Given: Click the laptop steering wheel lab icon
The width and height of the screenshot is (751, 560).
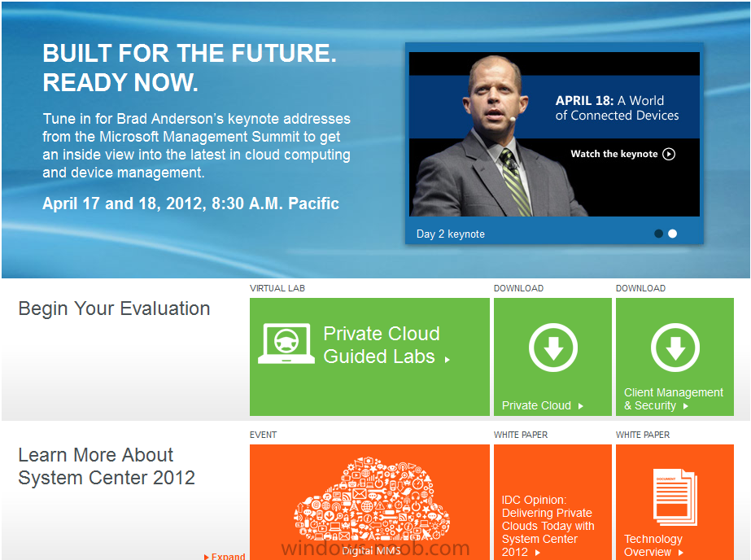Looking at the screenshot, I should click(286, 344).
